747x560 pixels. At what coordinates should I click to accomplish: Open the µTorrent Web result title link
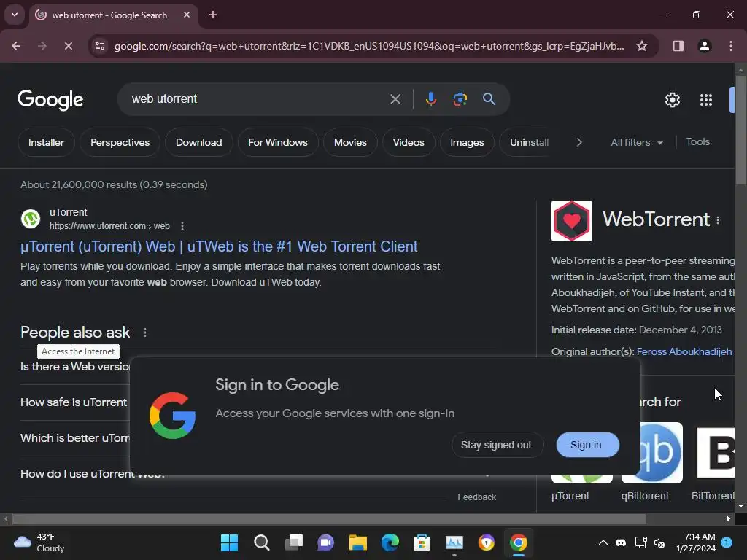[219, 246]
